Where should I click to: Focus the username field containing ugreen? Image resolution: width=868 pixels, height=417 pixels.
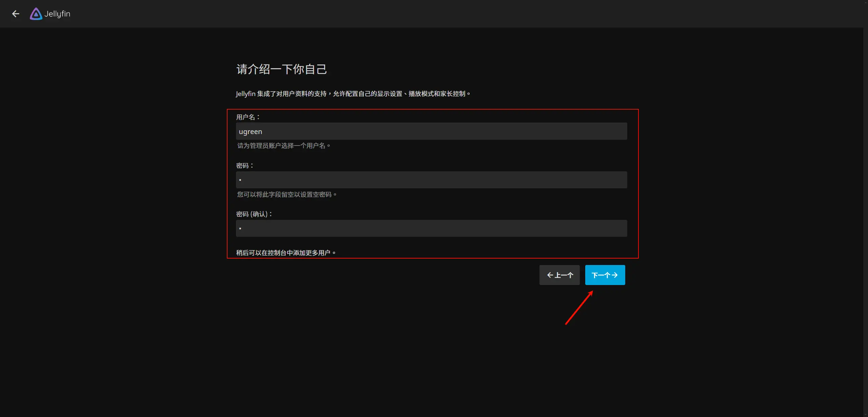[x=431, y=132]
